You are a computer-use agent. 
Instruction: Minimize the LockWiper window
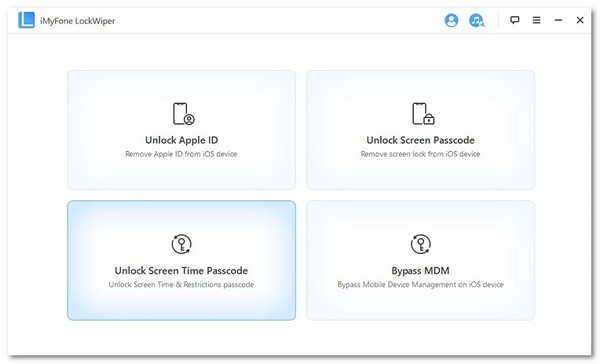(558, 20)
